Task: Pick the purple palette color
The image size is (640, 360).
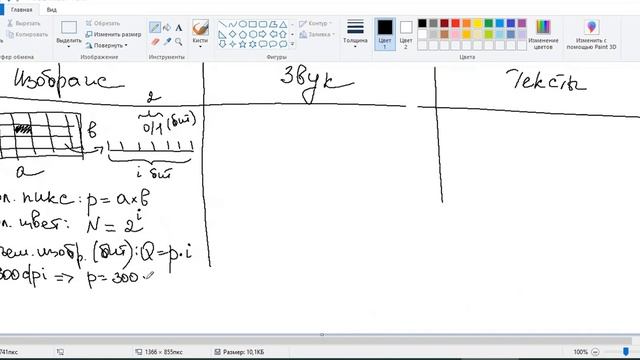Action: (x=522, y=23)
